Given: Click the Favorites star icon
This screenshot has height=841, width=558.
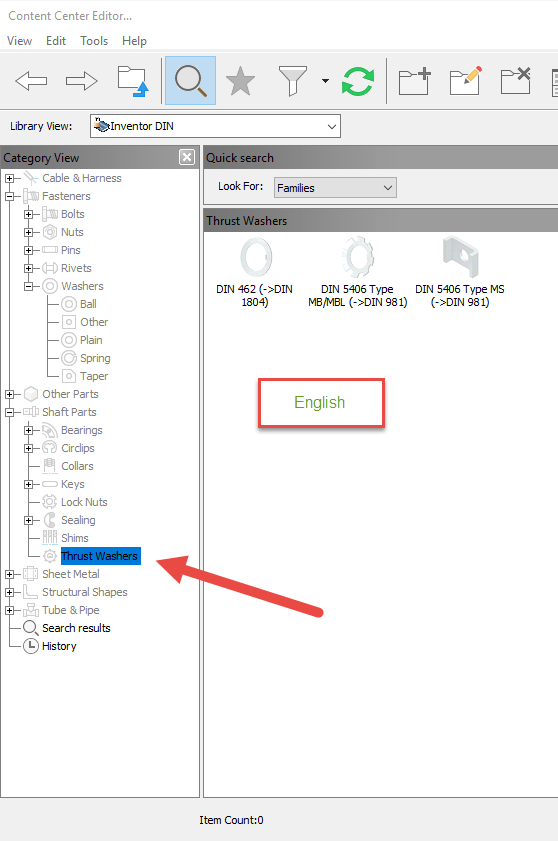Looking at the screenshot, I should [240, 81].
